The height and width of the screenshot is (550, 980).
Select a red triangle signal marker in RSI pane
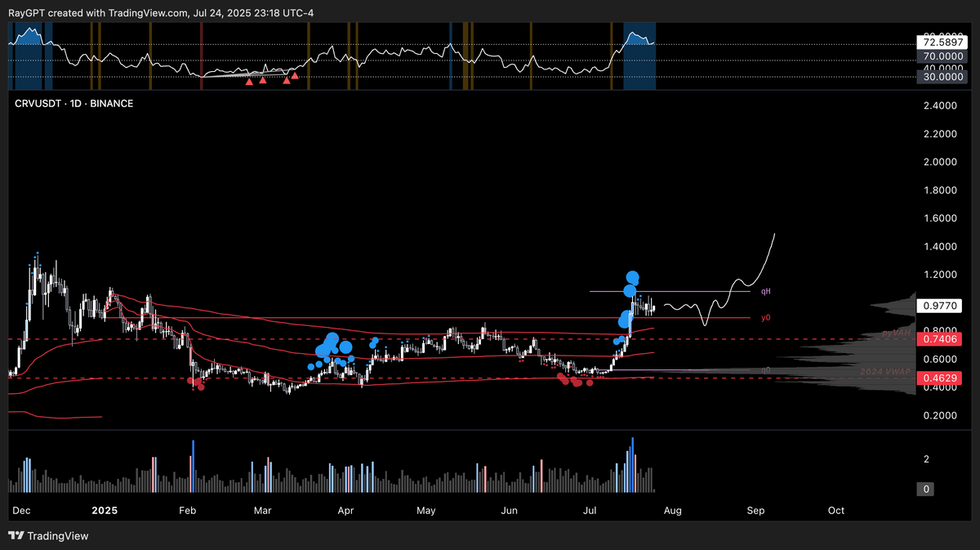tap(249, 82)
